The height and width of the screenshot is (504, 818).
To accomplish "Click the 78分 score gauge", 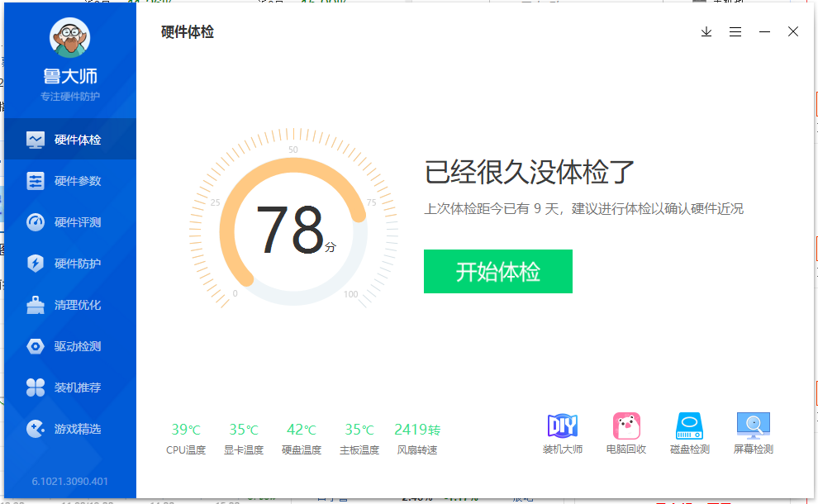I will click(293, 231).
